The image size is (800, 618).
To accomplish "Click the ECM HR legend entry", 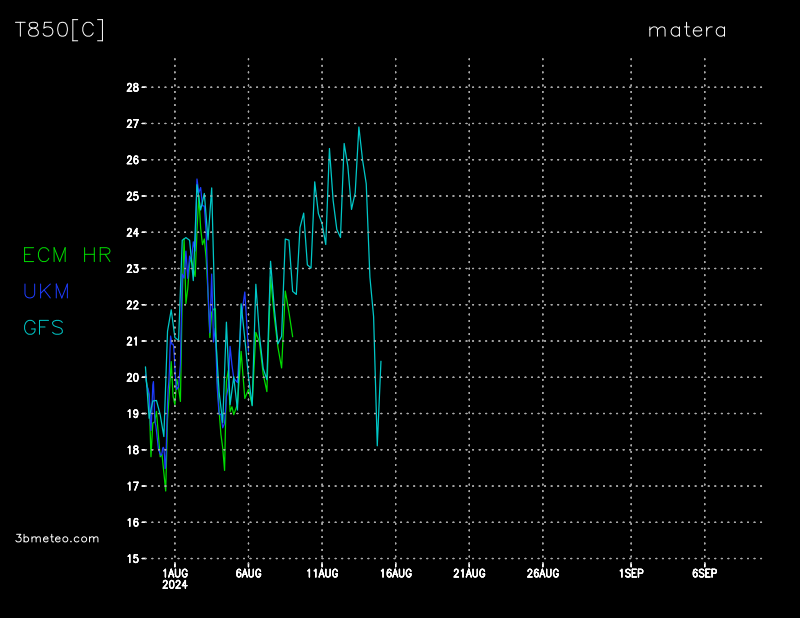I will click(67, 255).
